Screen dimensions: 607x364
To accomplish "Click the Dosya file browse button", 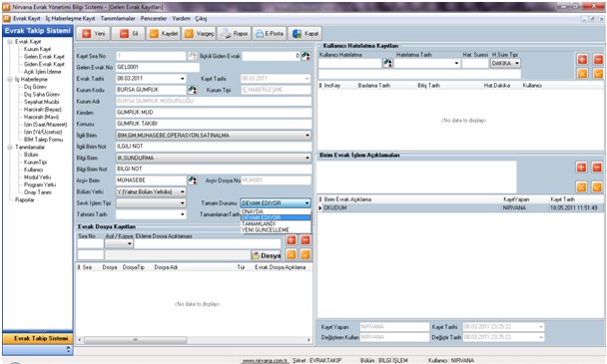I will pyautogui.click(x=267, y=255).
